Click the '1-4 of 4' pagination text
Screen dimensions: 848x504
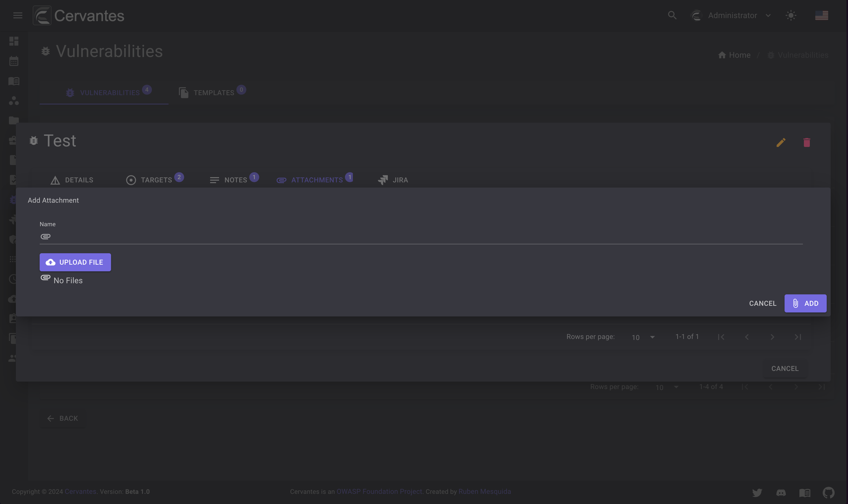click(x=711, y=387)
